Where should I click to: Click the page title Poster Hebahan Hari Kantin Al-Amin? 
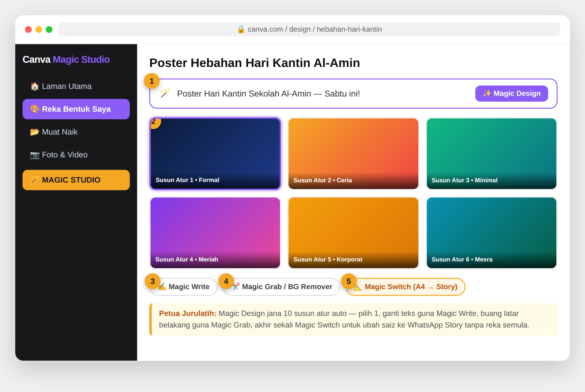[x=255, y=63]
